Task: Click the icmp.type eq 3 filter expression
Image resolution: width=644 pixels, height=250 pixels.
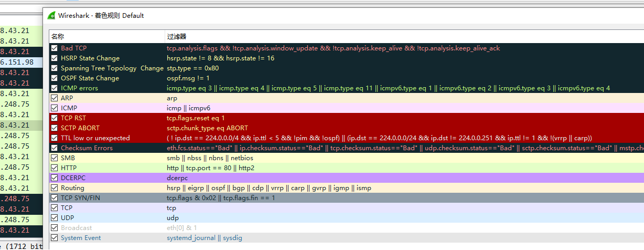Action: tap(389, 88)
